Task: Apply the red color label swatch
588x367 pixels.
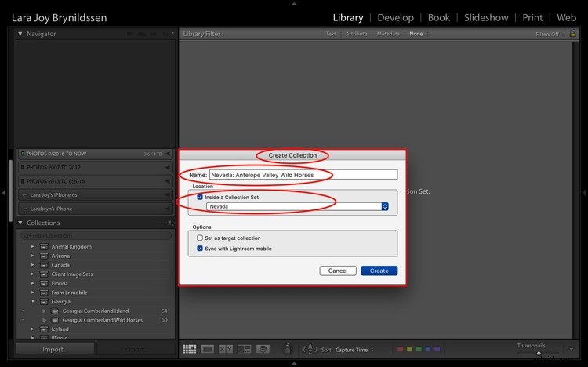Action: (401, 350)
